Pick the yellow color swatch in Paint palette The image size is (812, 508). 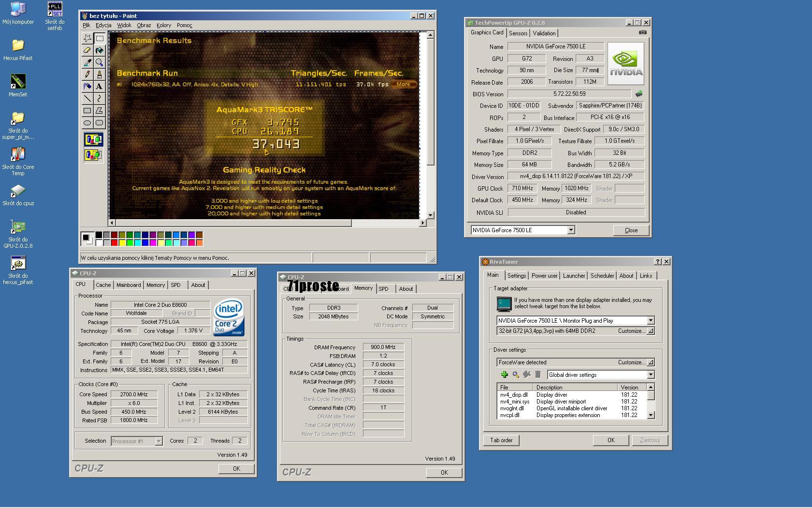pyautogui.click(x=122, y=242)
